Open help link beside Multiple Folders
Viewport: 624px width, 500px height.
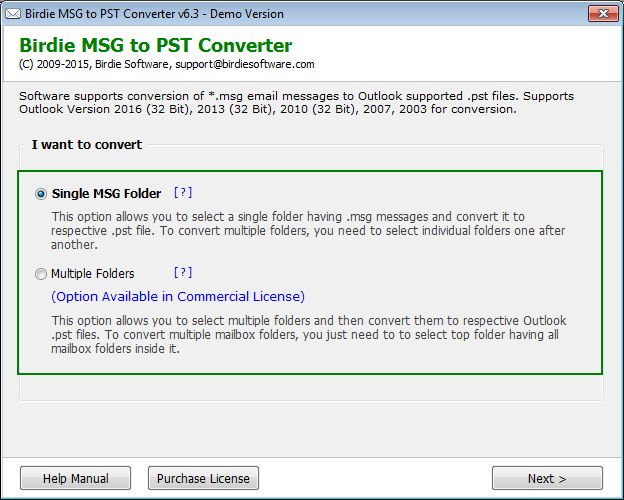pyautogui.click(x=183, y=273)
